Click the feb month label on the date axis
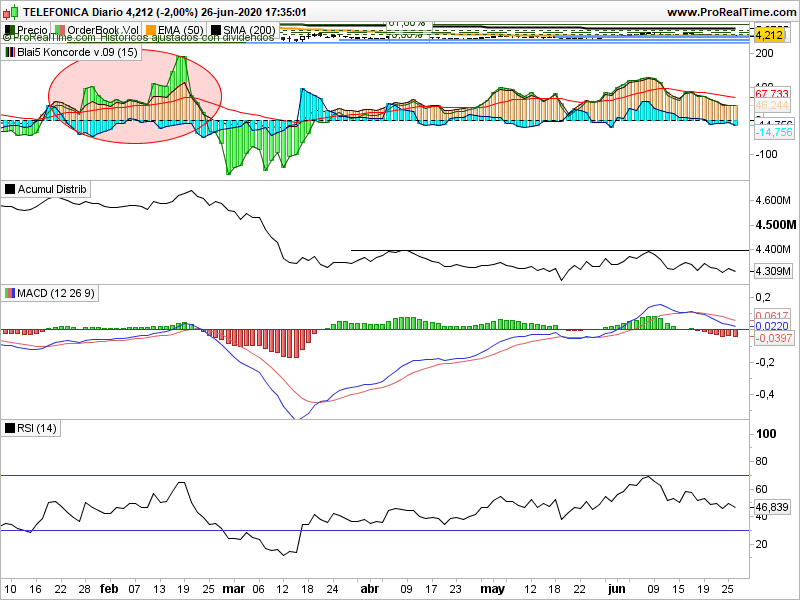 (x=109, y=589)
